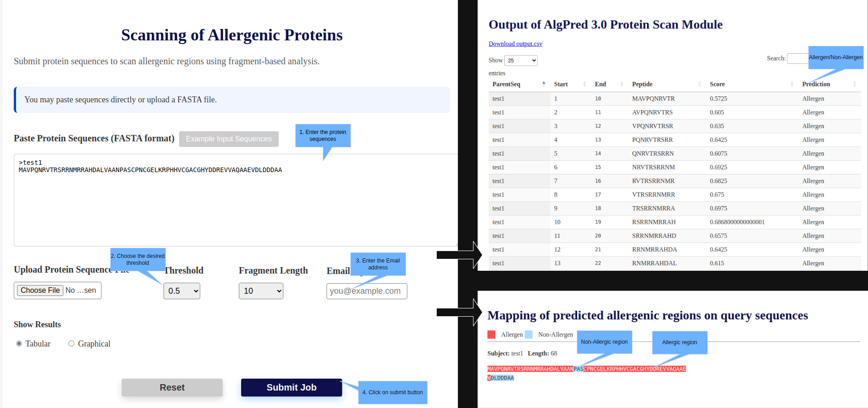868x408 pixels.
Task: Click the End column sort icon
Action: (621, 84)
